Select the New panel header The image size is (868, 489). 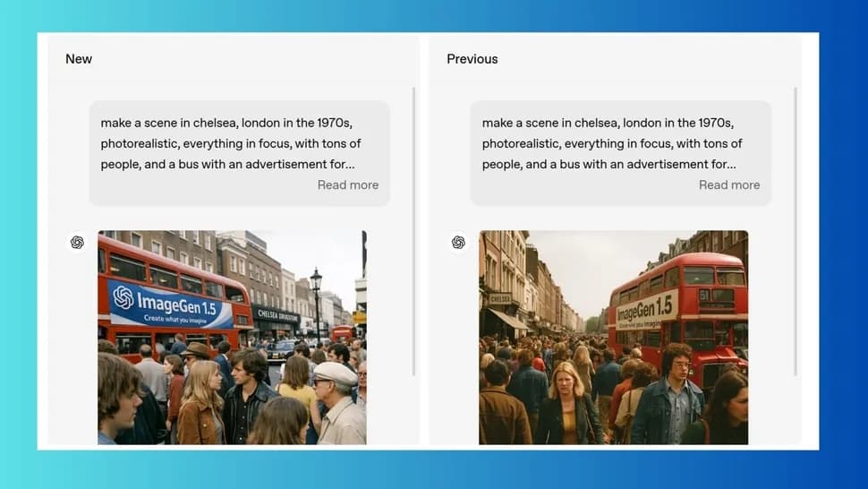point(79,59)
